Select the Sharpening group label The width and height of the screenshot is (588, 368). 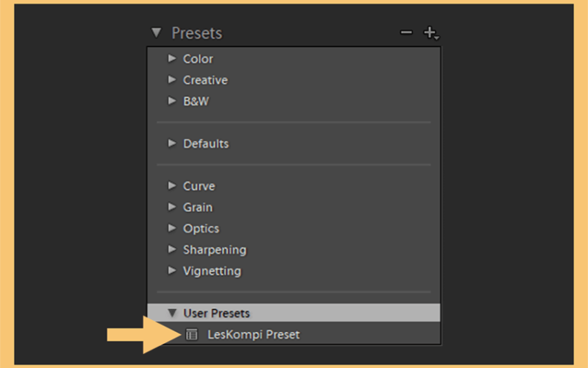click(215, 250)
